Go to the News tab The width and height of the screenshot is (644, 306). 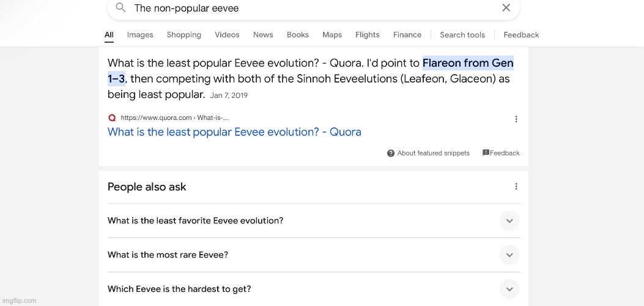click(263, 35)
